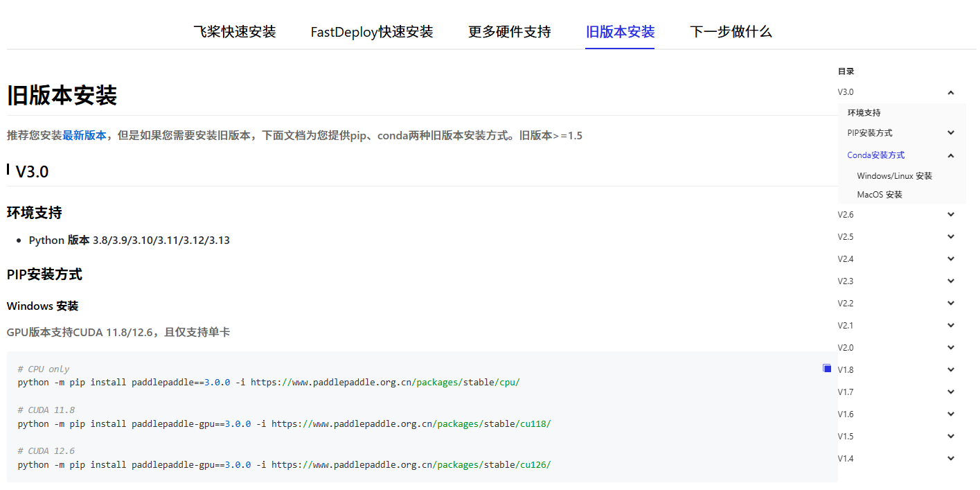Click the cu118 package URL in the code

click(x=533, y=423)
